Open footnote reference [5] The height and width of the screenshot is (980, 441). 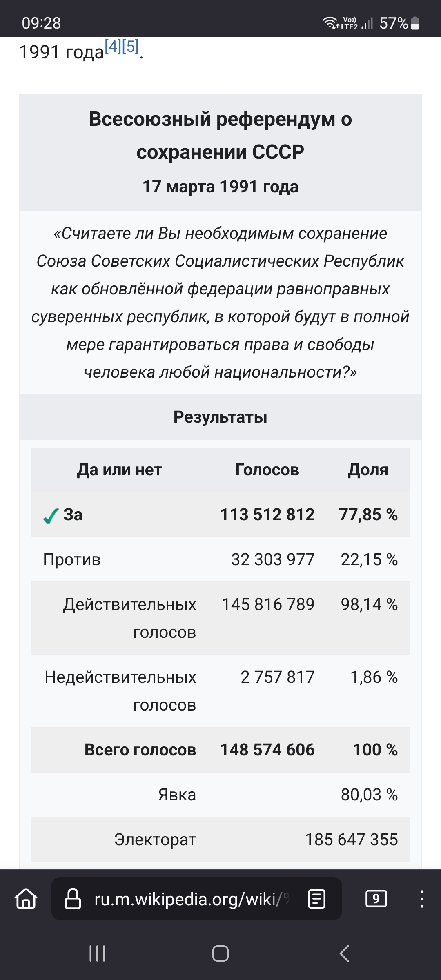[x=130, y=47]
